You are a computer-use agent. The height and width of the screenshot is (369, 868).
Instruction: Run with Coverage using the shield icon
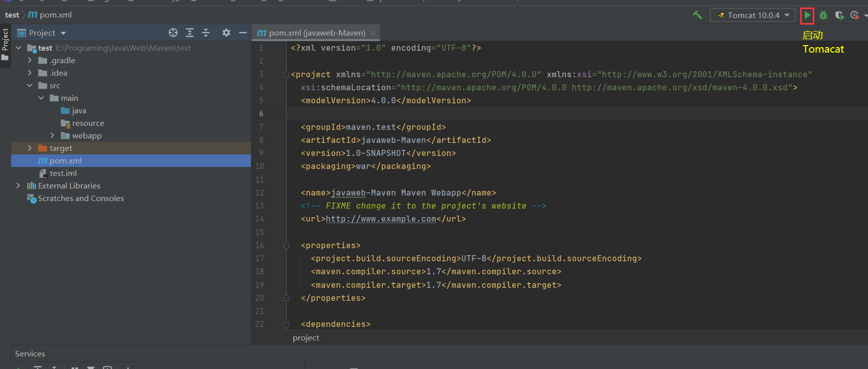839,16
